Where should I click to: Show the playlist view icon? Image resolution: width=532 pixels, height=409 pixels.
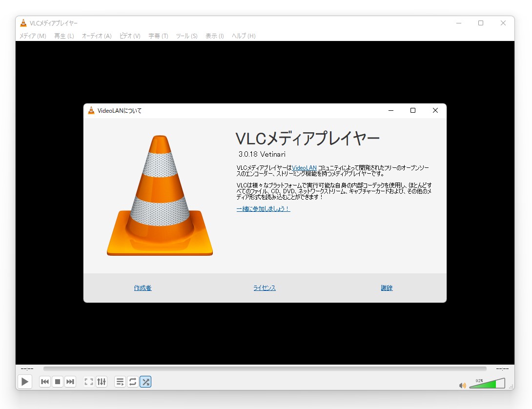(120, 382)
